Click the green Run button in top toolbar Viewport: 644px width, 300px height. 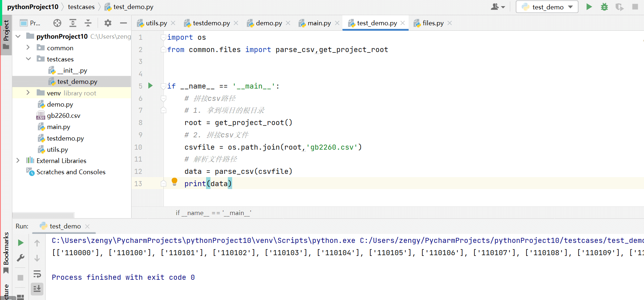(x=589, y=7)
